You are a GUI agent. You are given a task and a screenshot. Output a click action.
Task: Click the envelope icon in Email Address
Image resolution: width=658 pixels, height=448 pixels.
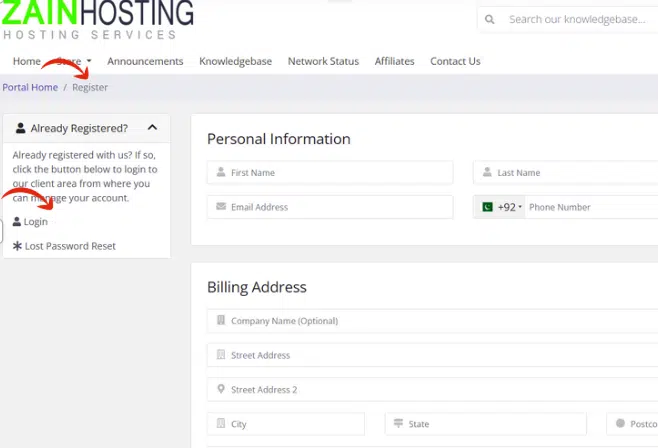click(x=221, y=207)
